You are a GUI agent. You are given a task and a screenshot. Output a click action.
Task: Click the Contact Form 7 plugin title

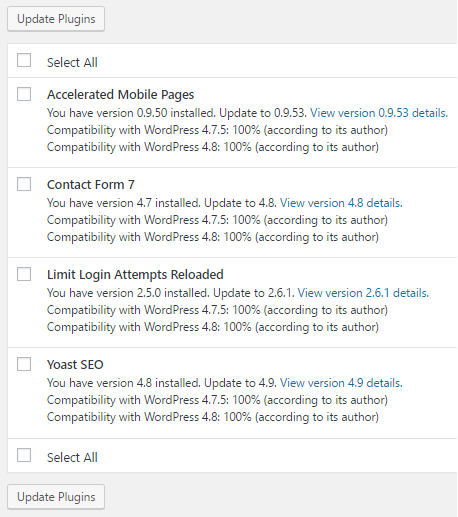pos(91,184)
